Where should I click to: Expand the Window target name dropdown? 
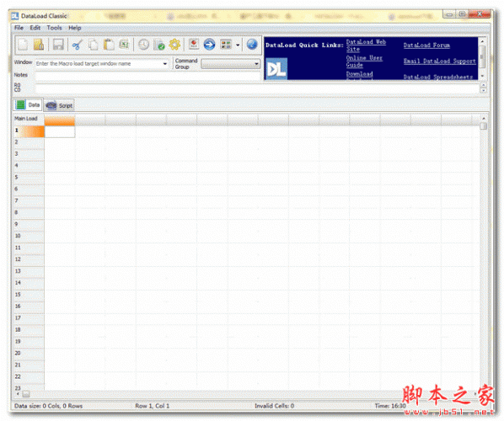pos(165,64)
